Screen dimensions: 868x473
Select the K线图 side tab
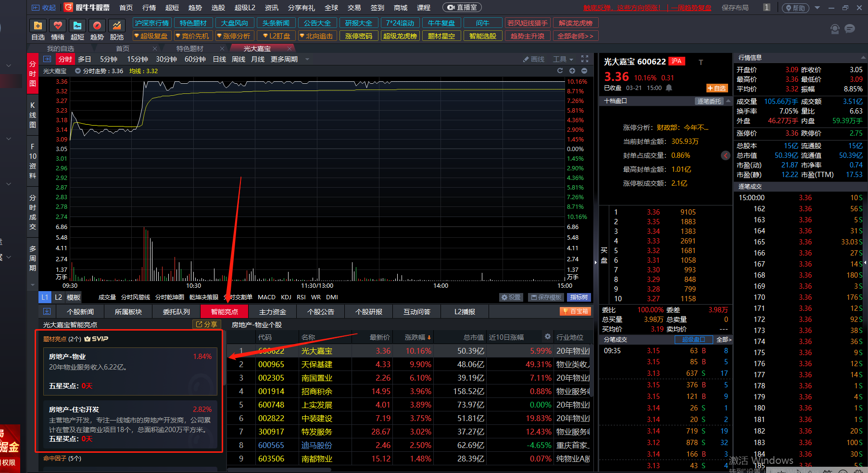pos(33,115)
